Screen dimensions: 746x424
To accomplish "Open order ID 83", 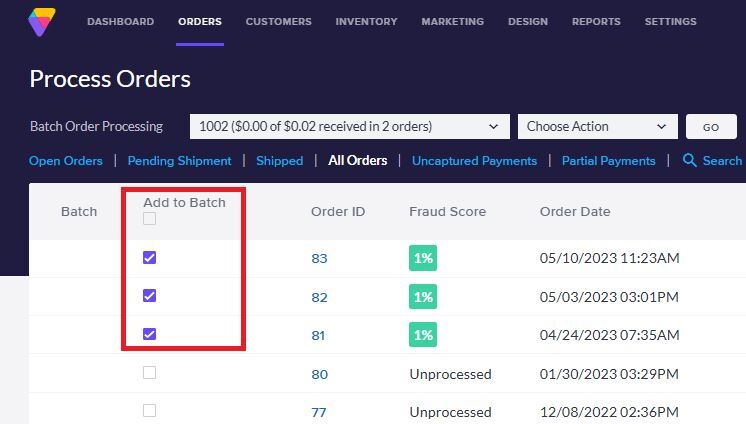I will coord(319,258).
